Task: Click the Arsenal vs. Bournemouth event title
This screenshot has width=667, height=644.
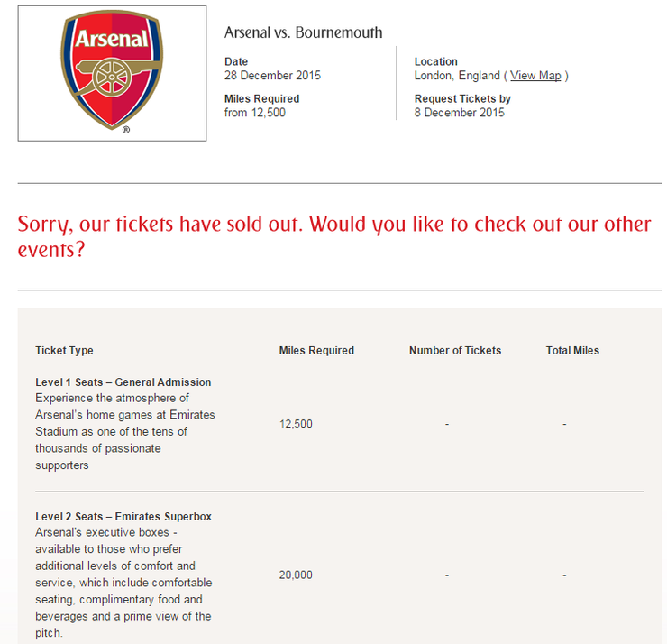Action: [x=303, y=32]
